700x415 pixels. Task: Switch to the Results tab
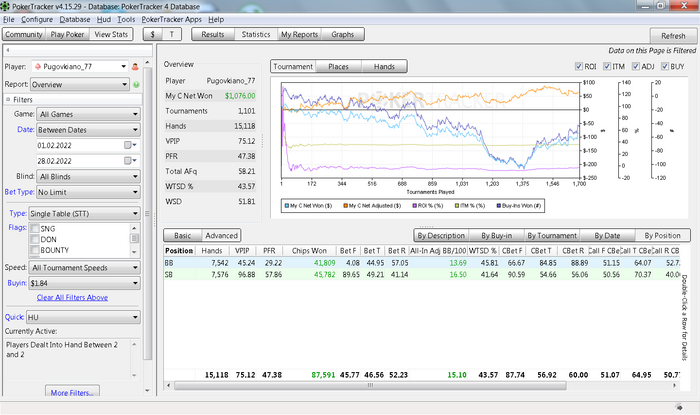(213, 34)
